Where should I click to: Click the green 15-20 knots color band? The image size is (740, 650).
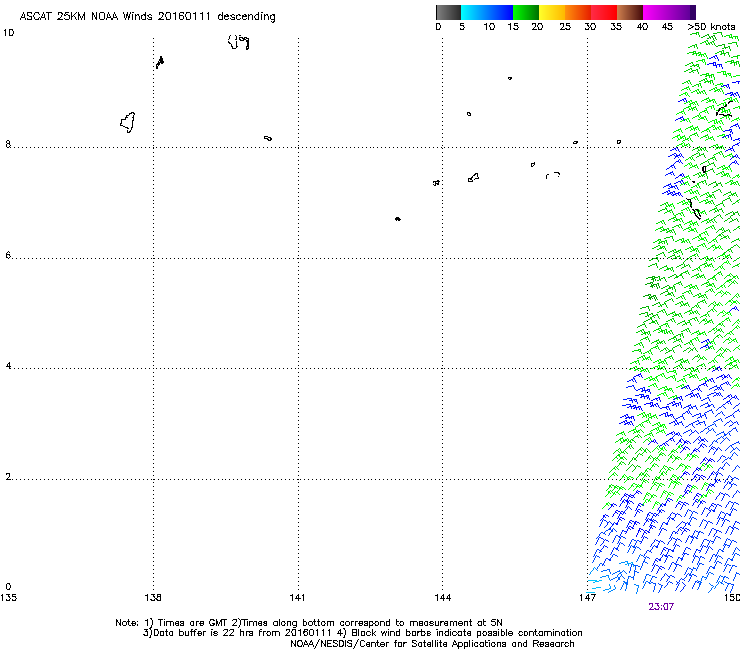click(526, 12)
